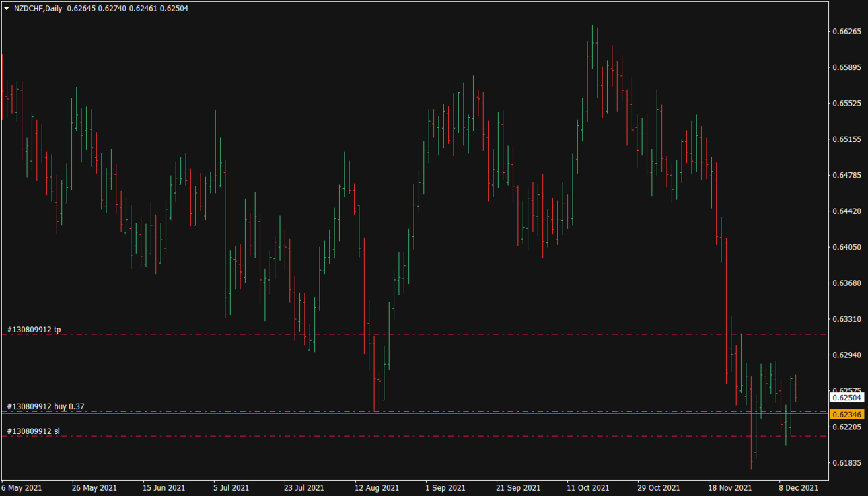Click the 5 Jul 2021 date label

pyautogui.click(x=231, y=487)
